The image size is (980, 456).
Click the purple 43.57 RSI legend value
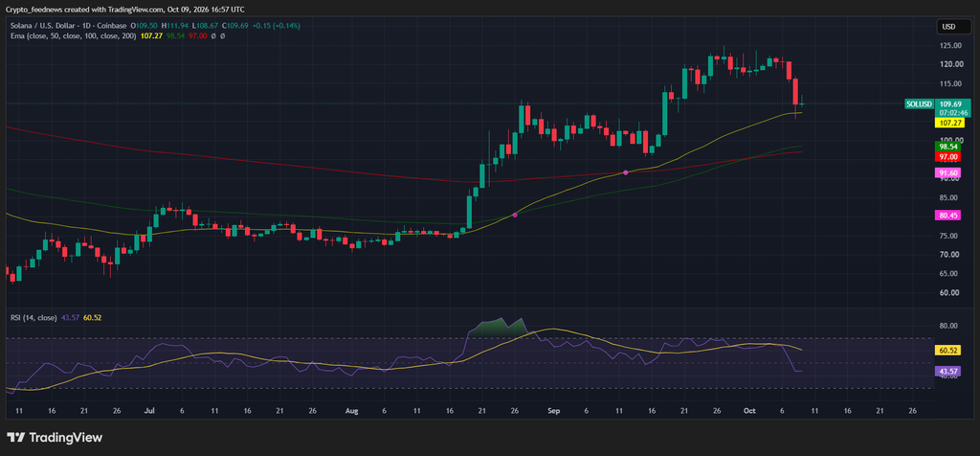(x=70, y=317)
